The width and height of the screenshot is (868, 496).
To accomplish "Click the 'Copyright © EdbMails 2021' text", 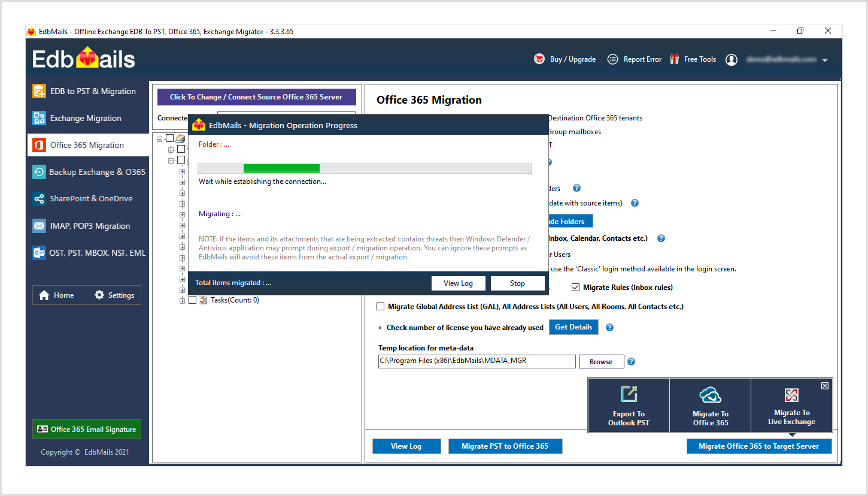I will tap(84, 452).
